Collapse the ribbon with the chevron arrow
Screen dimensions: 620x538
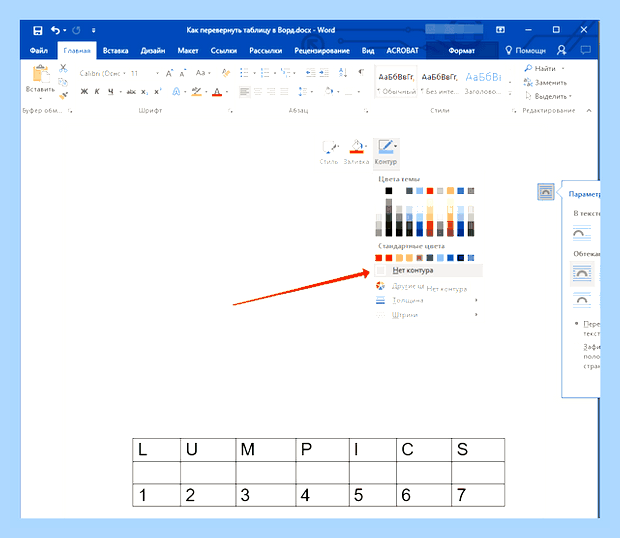[x=589, y=111]
